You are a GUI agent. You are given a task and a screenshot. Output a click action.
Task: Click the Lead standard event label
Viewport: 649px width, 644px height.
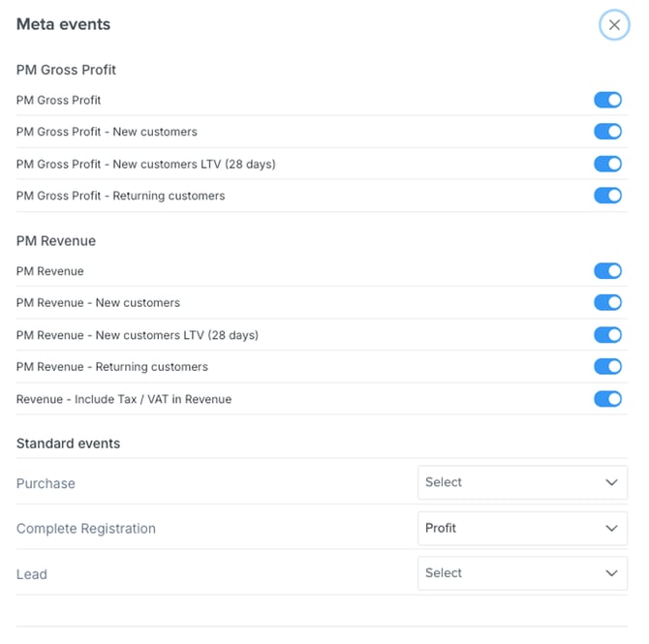pyautogui.click(x=32, y=574)
